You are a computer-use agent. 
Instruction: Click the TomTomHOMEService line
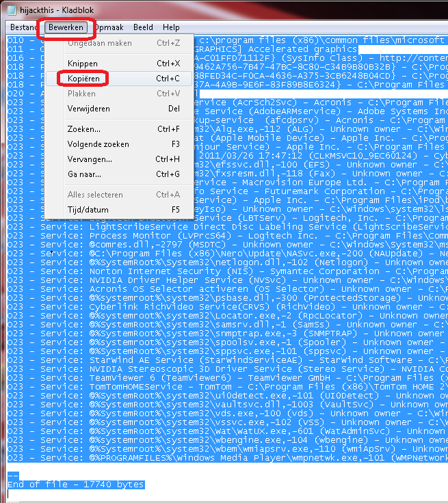pos(227,387)
